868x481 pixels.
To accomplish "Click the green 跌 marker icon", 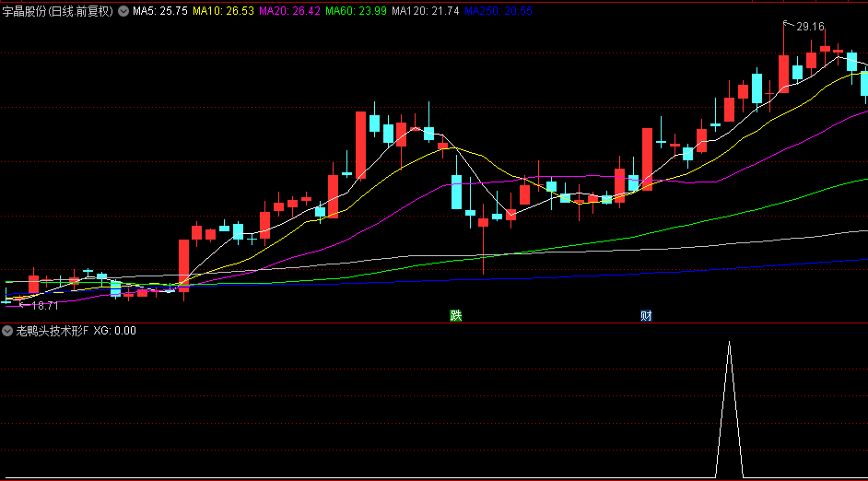I will point(455,315).
